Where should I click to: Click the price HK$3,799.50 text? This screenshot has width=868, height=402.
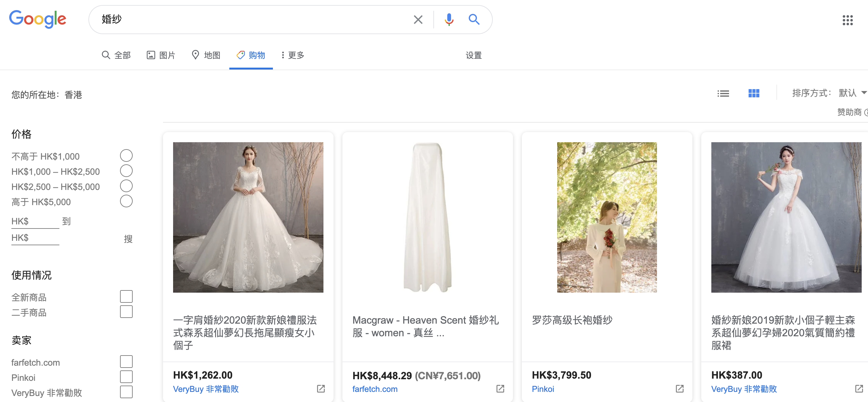[561, 375]
